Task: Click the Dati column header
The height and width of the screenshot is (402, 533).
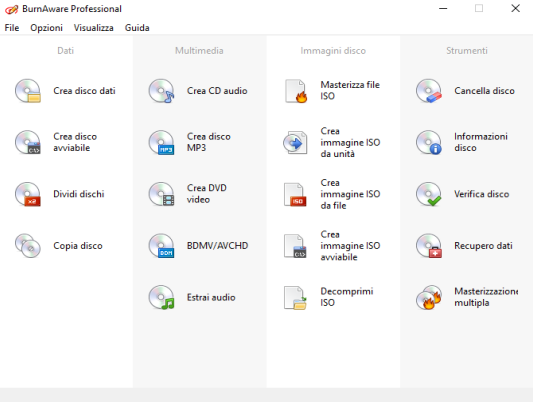Action: tap(66, 51)
